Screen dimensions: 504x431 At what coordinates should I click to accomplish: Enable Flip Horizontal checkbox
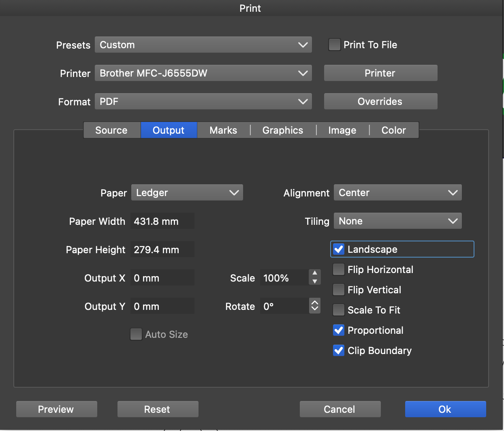tap(339, 270)
